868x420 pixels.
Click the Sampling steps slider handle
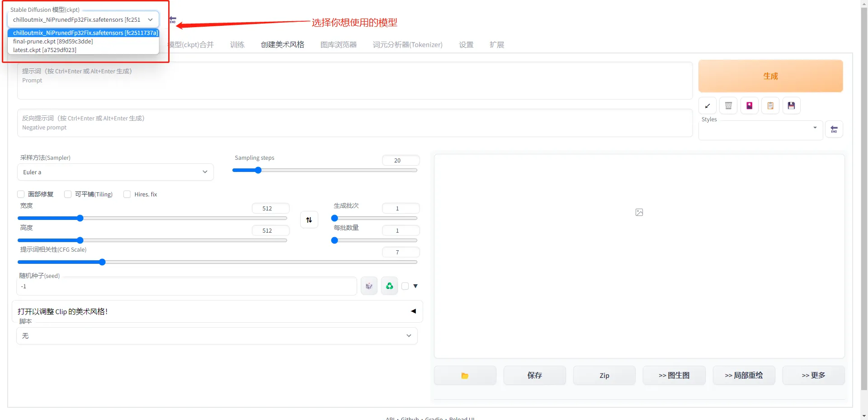coord(258,170)
